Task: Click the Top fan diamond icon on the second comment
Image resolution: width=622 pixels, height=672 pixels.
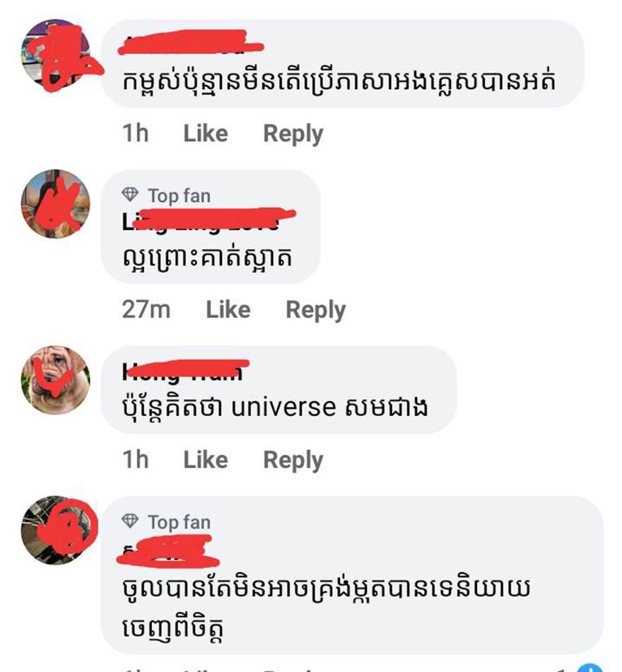Action: pyautogui.click(x=130, y=195)
